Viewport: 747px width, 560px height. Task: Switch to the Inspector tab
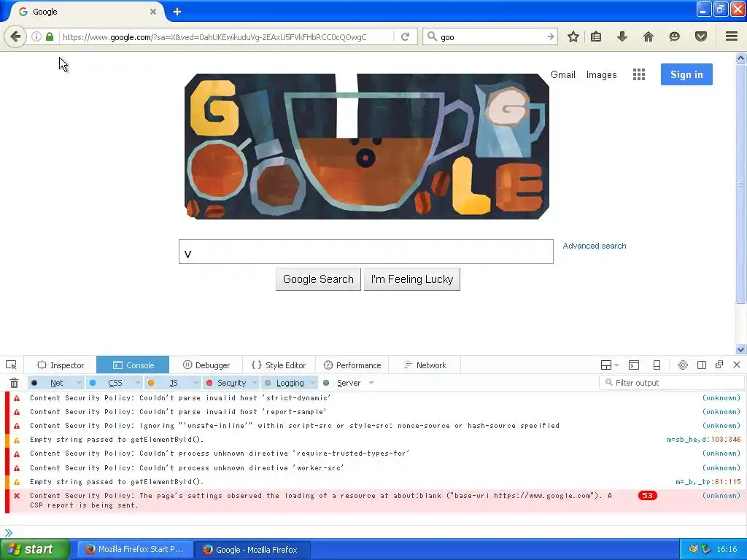click(60, 365)
